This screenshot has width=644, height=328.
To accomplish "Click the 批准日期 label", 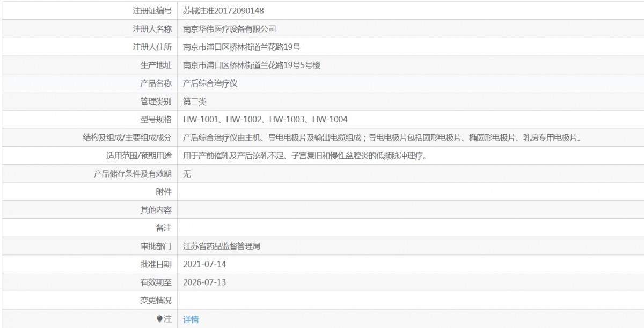I will 156,265.
